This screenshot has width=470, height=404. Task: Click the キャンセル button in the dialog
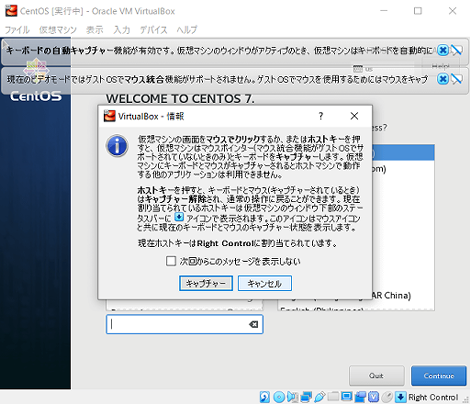[265, 283]
